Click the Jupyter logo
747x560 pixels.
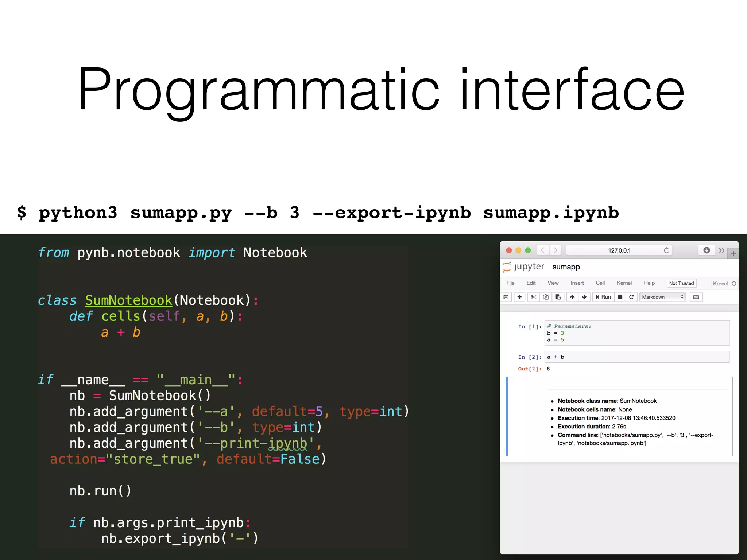pyautogui.click(x=523, y=267)
